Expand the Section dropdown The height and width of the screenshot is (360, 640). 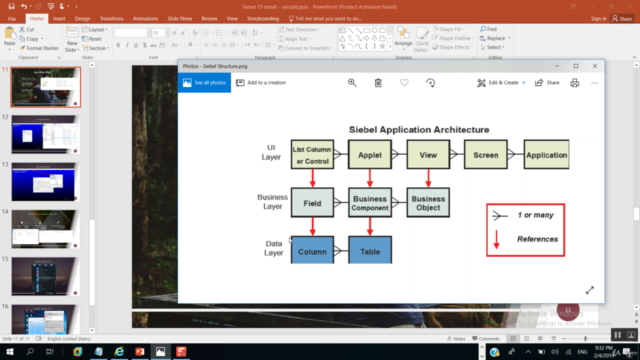96,48
